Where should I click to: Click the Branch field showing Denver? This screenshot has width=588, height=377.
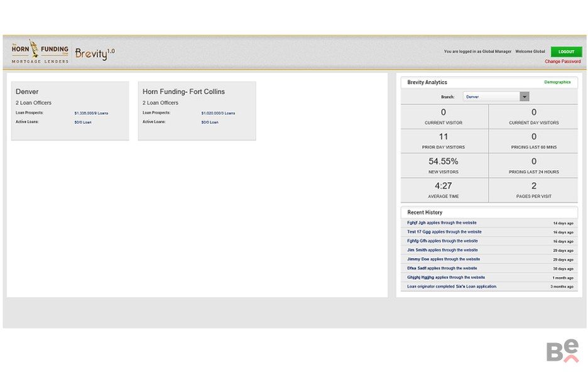(491, 97)
